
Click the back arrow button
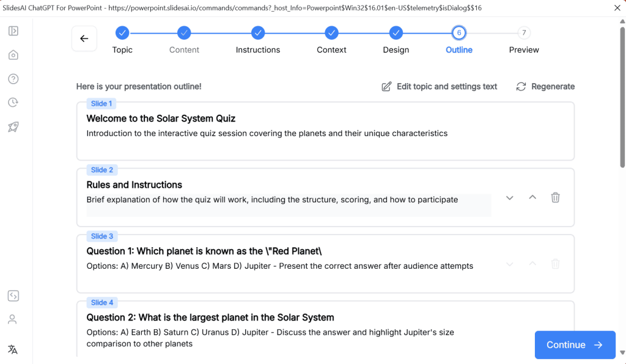point(84,38)
